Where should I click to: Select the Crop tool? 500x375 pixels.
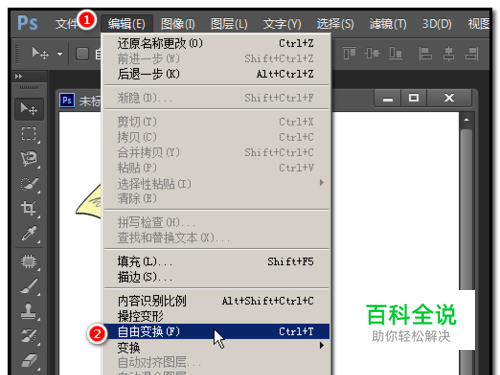(x=29, y=208)
